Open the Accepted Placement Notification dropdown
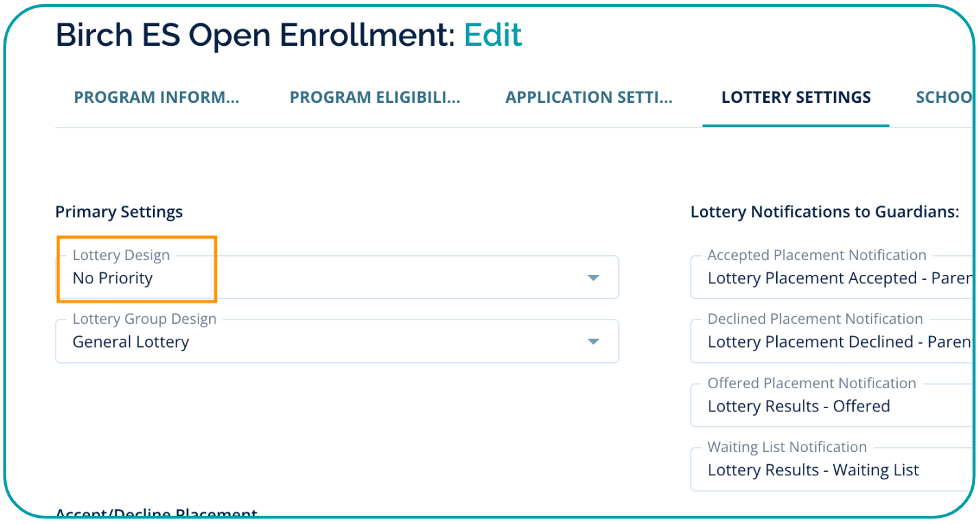The image size is (980, 524). (830, 278)
